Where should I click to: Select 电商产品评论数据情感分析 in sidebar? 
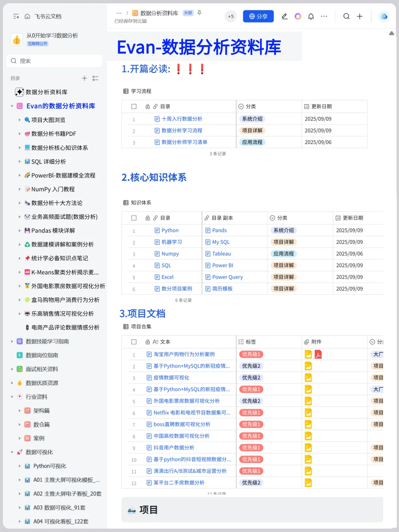pos(65,327)
